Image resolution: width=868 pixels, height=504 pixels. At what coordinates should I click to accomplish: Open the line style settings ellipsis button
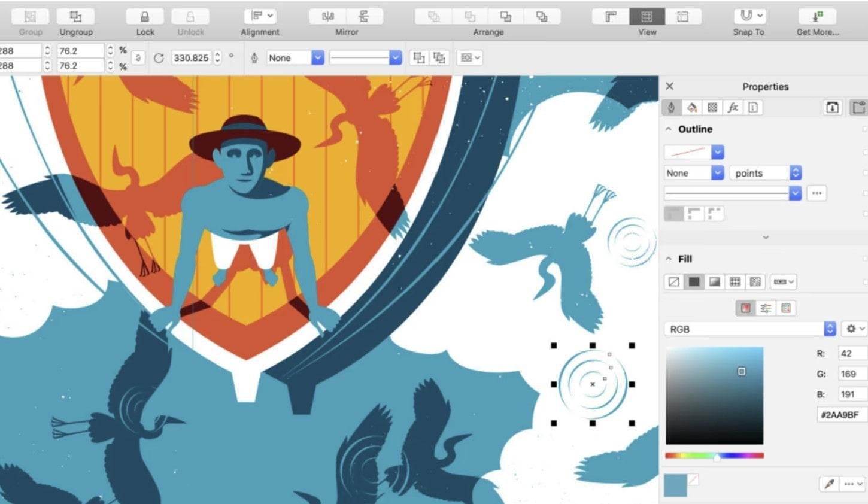pyautogui.click(x=817, y=193)
